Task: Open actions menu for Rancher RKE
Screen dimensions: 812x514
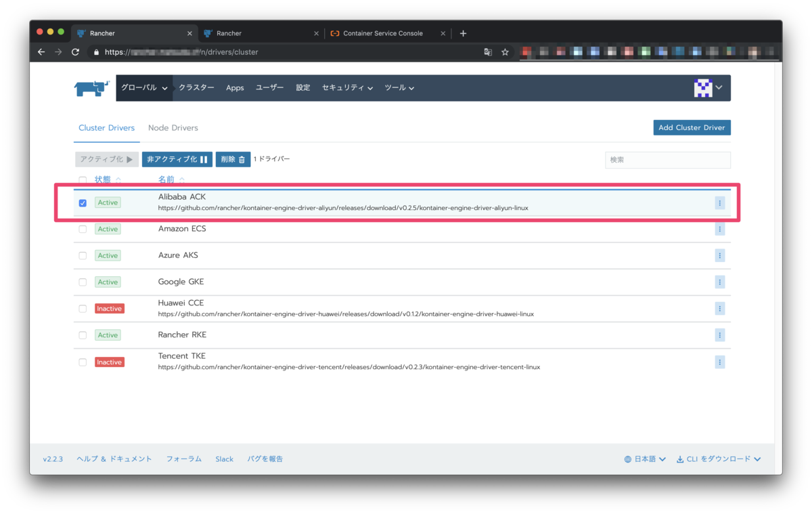Action: tap(719, 335)
